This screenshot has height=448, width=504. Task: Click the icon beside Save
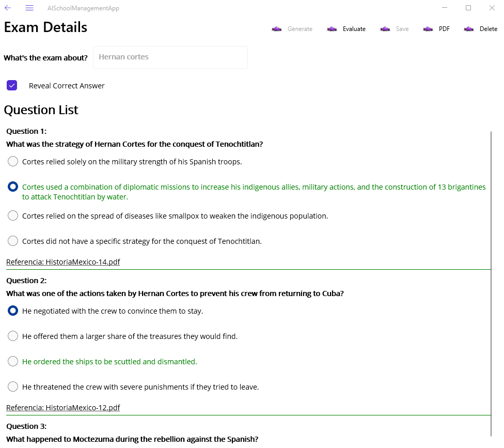(x=385, y=29)
